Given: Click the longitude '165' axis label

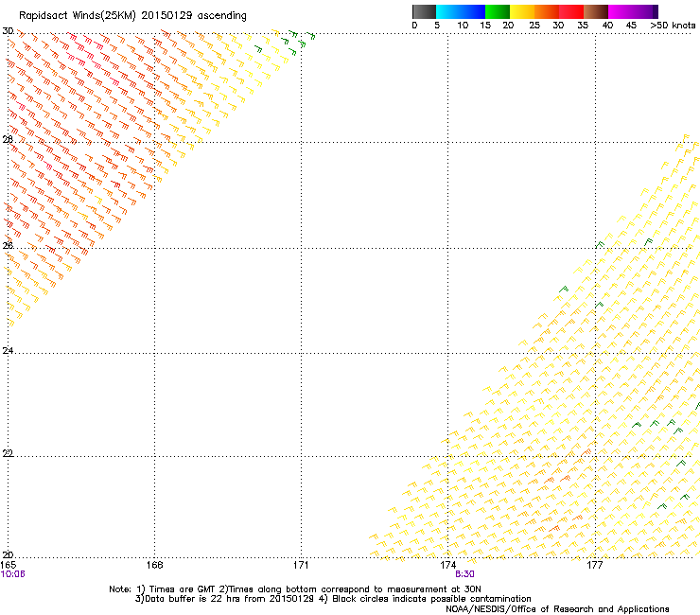Looking at the screenshot, I should coord(8,566).
